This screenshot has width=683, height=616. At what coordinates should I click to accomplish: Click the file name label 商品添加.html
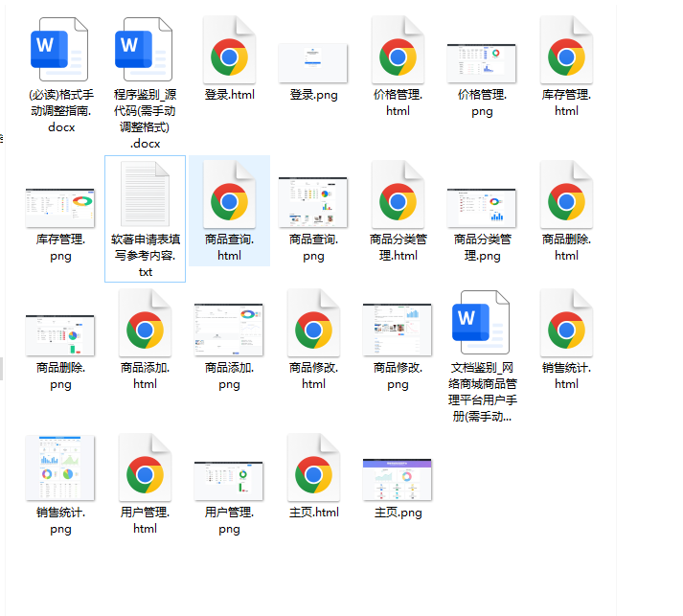coord(145,376)
